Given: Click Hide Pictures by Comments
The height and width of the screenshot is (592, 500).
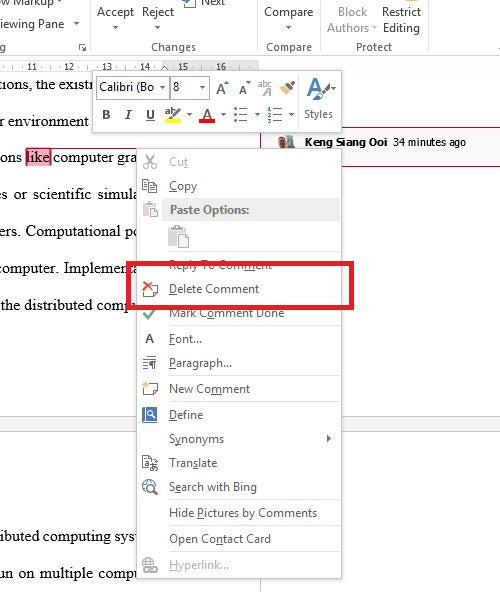Looking at the screenshot, I should tap(239, 513).
